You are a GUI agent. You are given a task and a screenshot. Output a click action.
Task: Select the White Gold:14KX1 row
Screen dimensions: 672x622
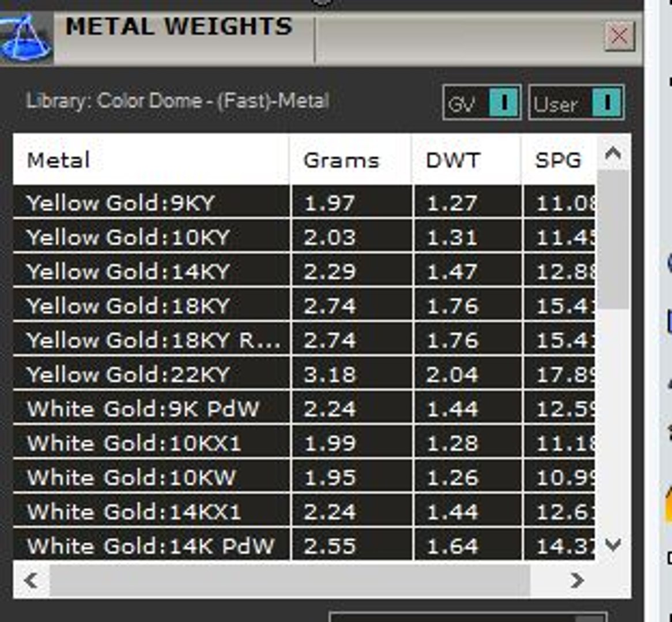pyautogui.click(x=304, y=511)
